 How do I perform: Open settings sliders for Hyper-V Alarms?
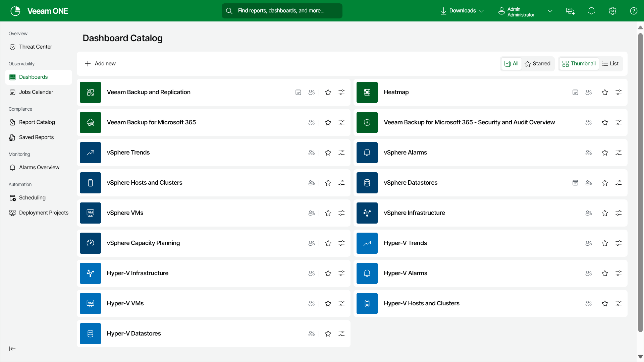click(619, 273)
